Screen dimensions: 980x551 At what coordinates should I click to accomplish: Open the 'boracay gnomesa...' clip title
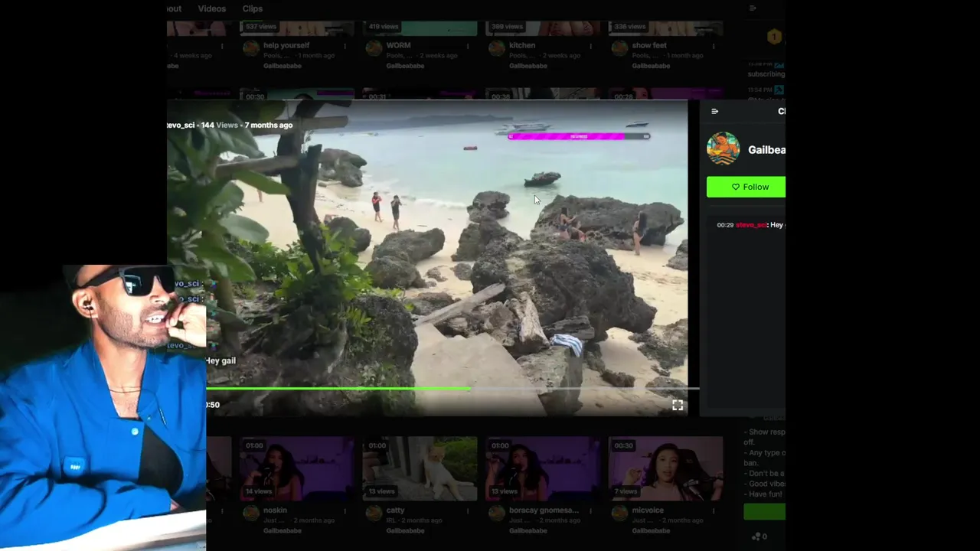coord(544,510)
